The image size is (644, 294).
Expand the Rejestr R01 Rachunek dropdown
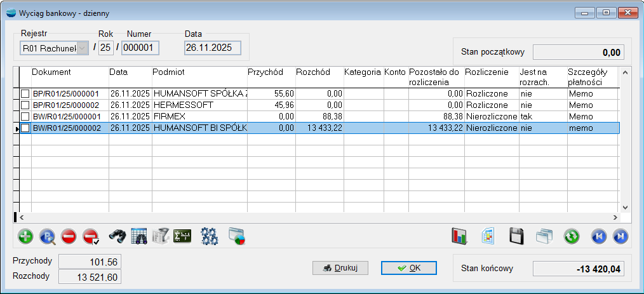pos(82,48)
